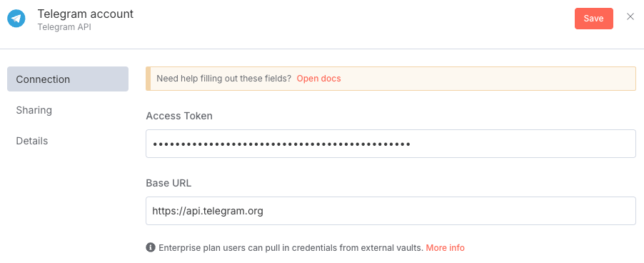Focus the Access Token field

click(391, 144)
